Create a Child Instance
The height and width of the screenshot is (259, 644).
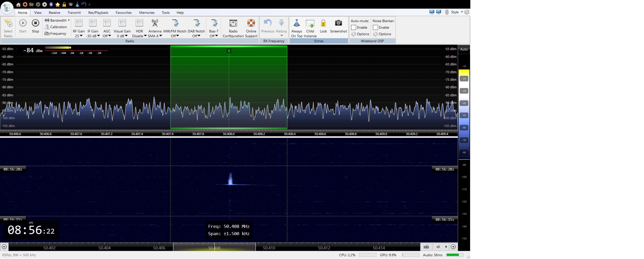click(310, 23)
